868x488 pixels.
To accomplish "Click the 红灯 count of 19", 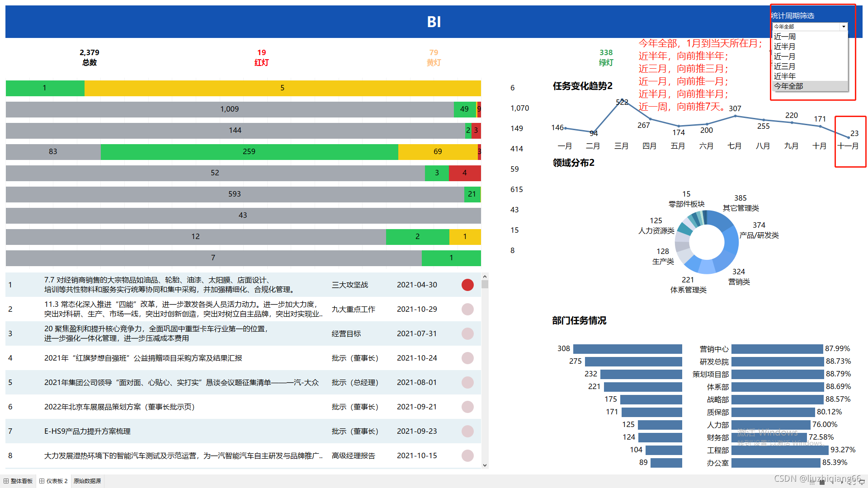I will tap(261, 53).
